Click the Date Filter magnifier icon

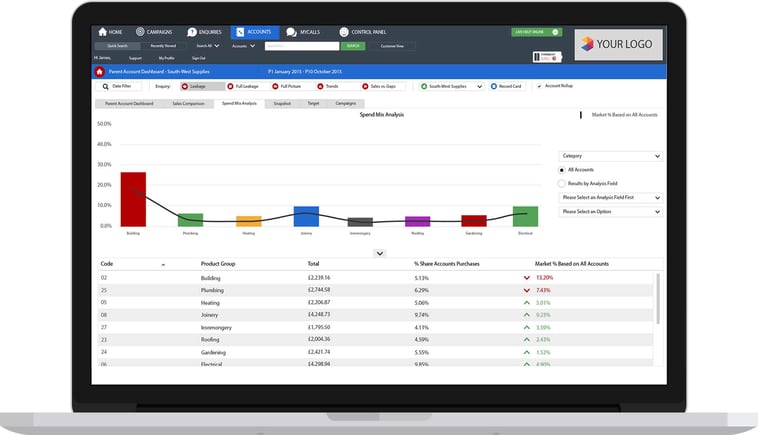[104, 86]
